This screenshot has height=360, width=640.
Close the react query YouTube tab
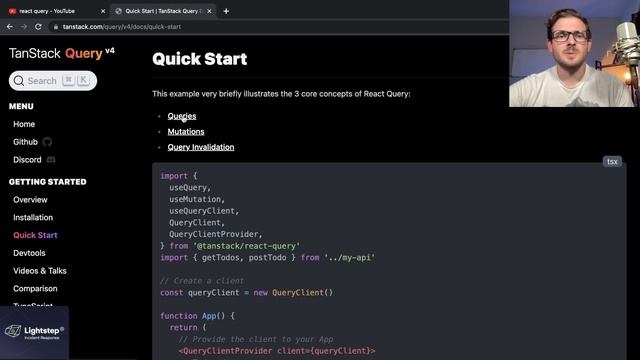click(103, 11)
